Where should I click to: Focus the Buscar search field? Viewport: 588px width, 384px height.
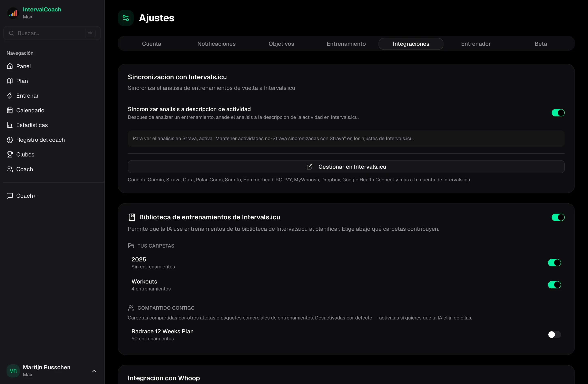[x=52, y=33]
